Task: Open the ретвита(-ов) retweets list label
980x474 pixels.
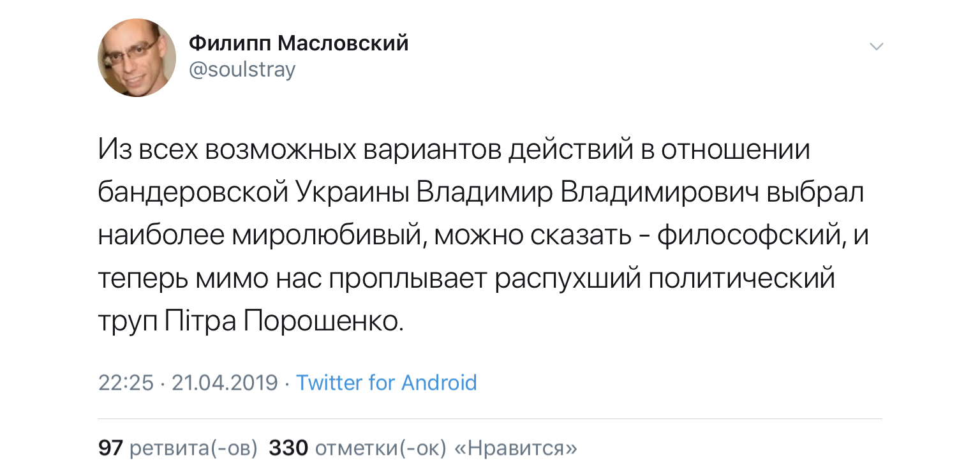Action: point(193,448)
